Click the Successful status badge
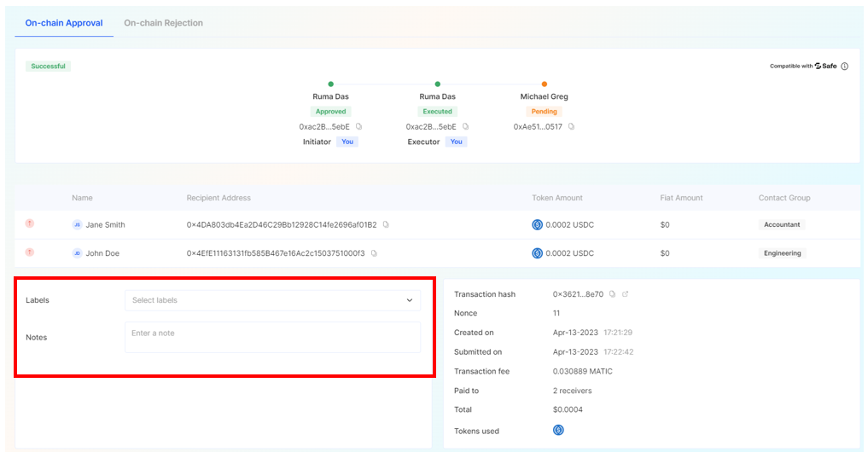The width and height of the screenshot is (868, 458). coord(48,66)
